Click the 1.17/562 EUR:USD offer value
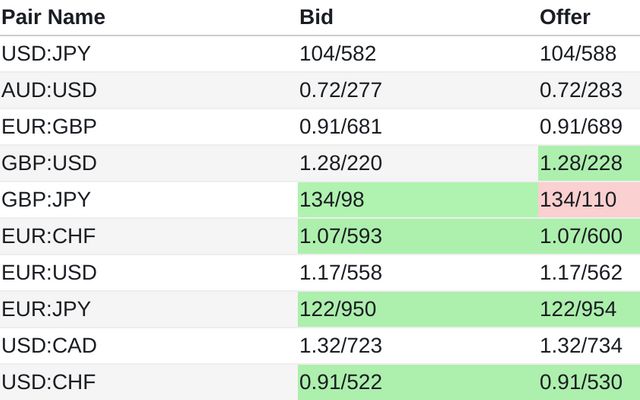640x400 pixels. [x=581, y=272]
